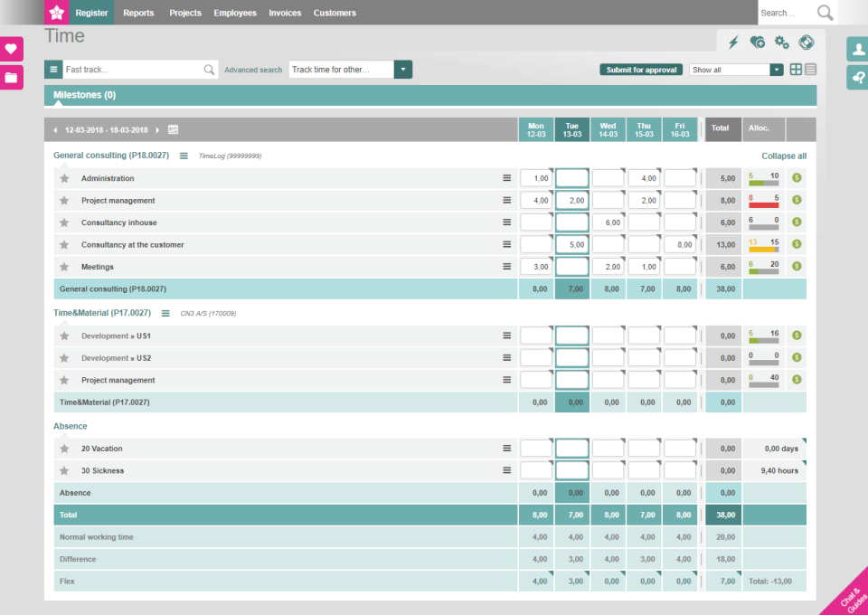The height and width of the screenshot is (615, 868).
Task: Open the gears settings icon
Action: [x=782, y=42]
